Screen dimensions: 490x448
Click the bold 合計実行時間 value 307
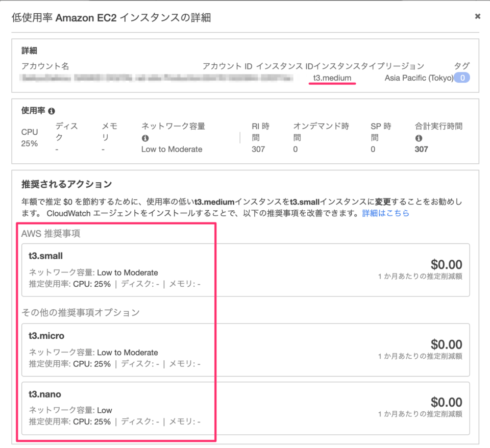point(422,149)
